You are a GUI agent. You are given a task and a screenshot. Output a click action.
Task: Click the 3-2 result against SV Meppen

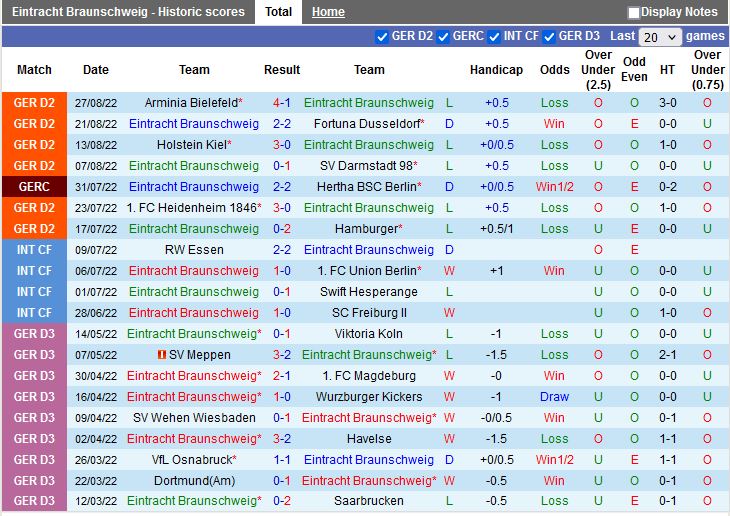[x=282, y=355]
